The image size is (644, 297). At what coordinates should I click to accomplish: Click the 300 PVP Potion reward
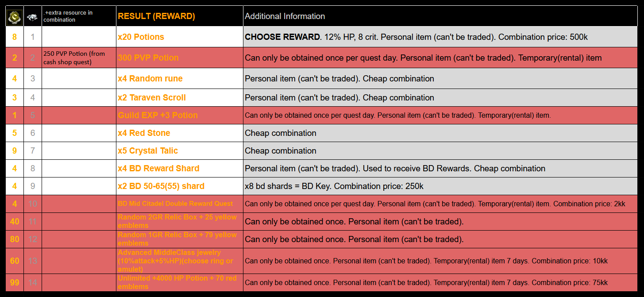tap(148, 58)
